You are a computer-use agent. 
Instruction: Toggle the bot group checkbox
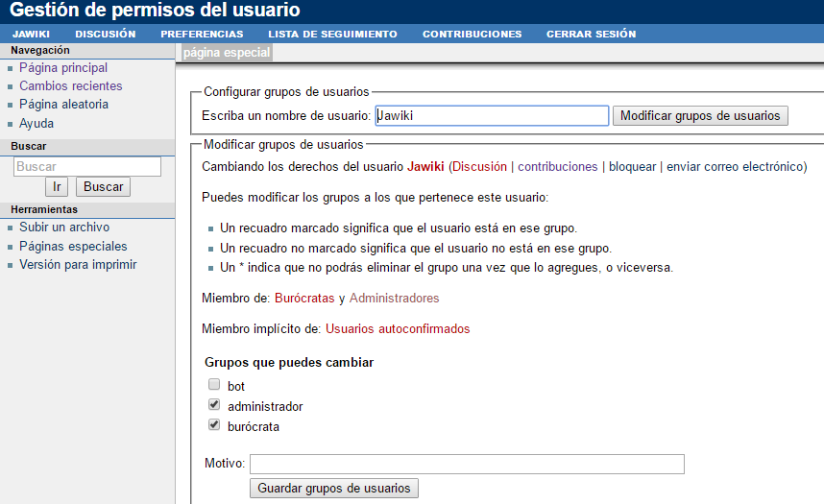(x=214, y=385)
